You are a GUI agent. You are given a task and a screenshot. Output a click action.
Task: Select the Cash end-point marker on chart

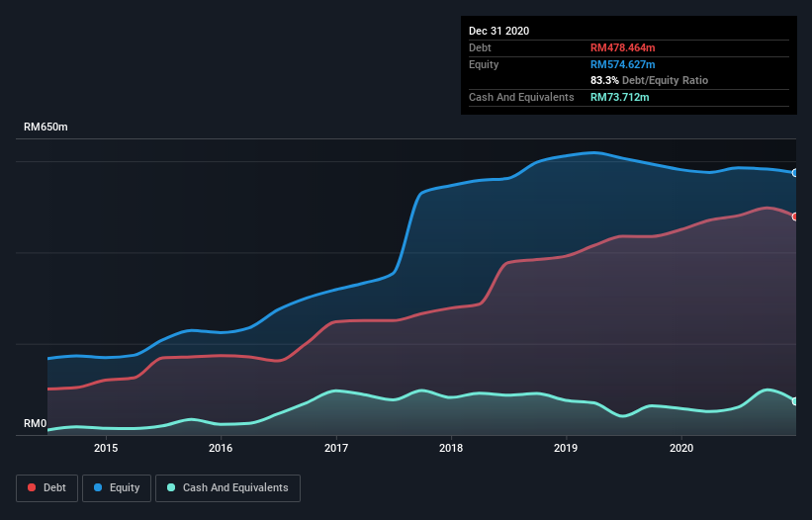pyautogui.click(x=795, y=401)
